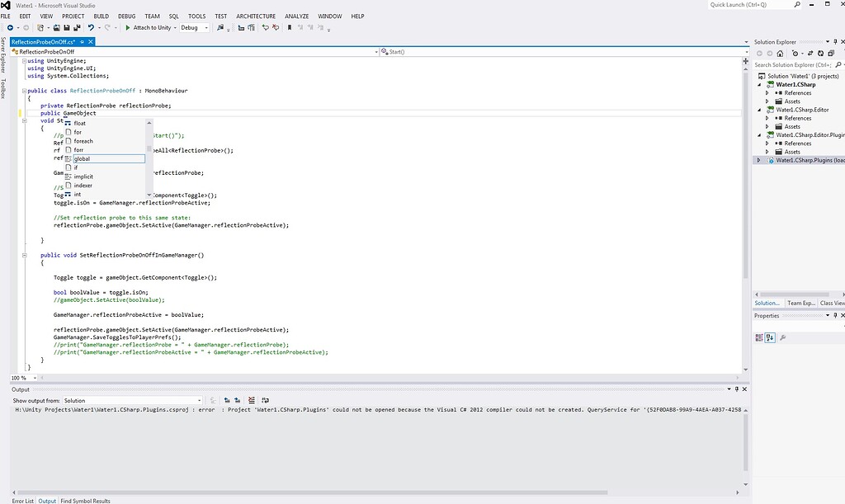Collapse the Water1.CSharp project node
The image size is (845, 504).
(x=759, y=84)
